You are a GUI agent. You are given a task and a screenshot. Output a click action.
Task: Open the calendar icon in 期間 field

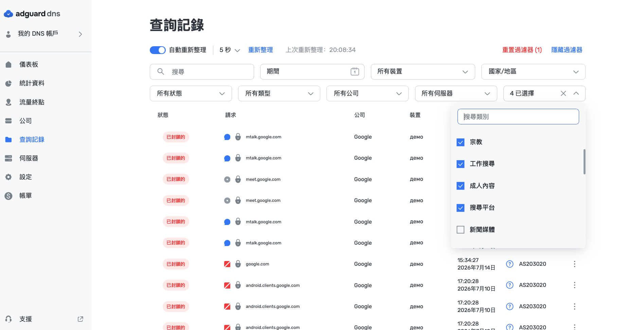pyautogui.click(x=355, y=71)
